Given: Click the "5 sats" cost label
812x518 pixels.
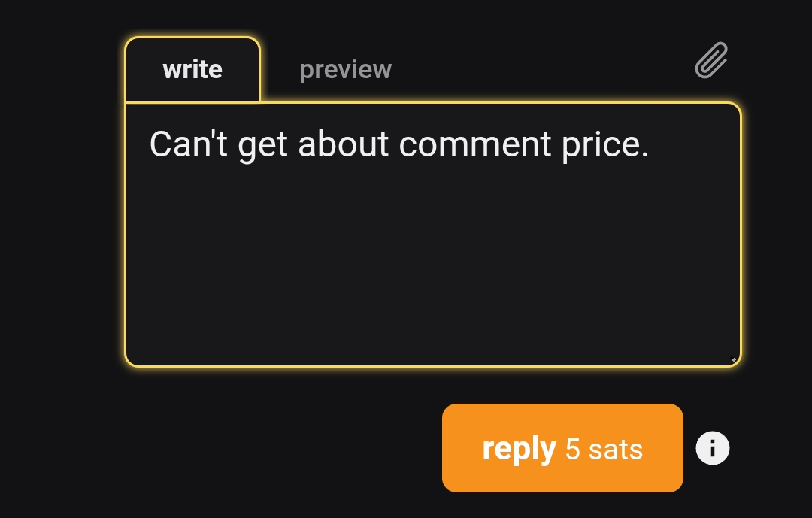Looking at the screenshot, I should tap(604, 450).
